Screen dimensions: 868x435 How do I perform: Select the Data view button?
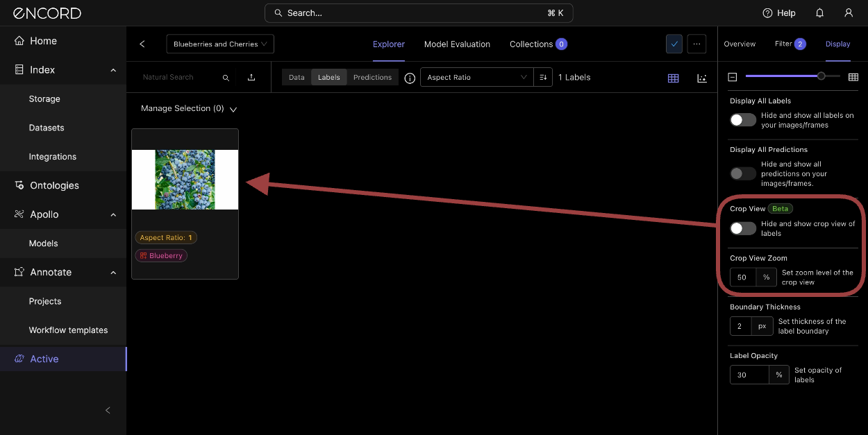[297, 77]
